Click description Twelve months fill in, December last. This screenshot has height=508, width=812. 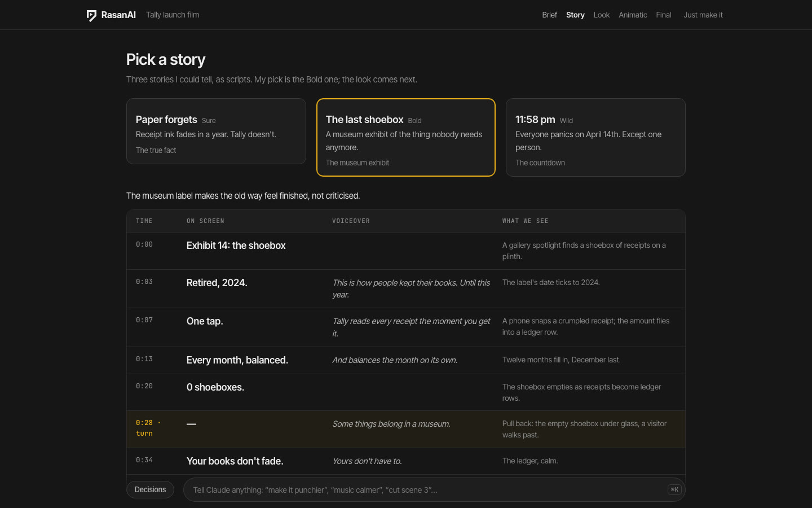tap(562, 360)
